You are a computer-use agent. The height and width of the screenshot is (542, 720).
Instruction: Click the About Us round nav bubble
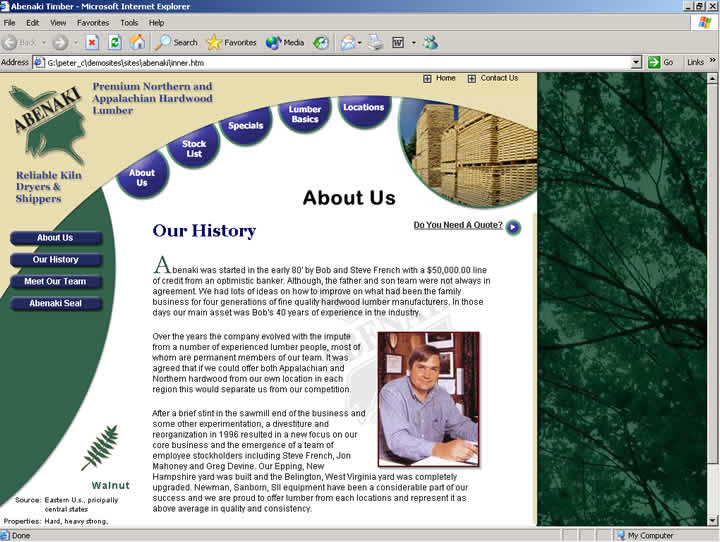tap(142, 177)
